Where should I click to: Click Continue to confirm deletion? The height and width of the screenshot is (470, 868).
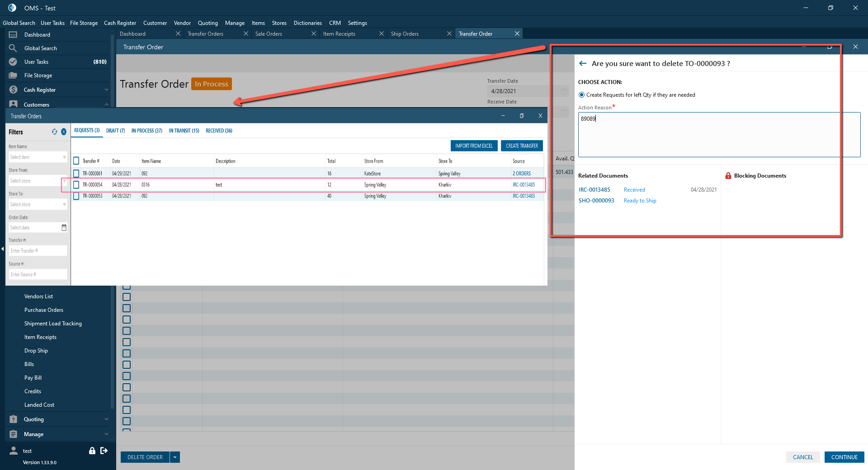pos(844,457)
